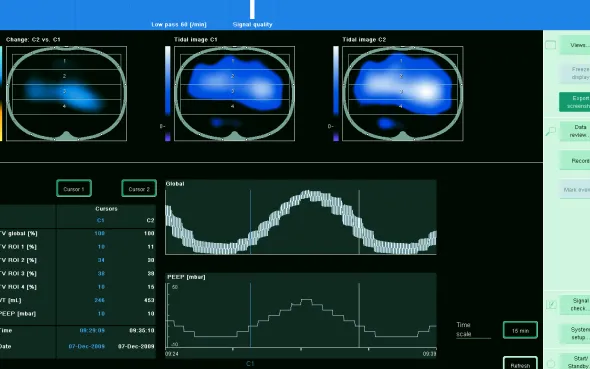Image resolution: width=590 pixels, height=369 pixels.
Task: Click the 'TV ROI 4 [%]' row label
Action: (18, 287)
